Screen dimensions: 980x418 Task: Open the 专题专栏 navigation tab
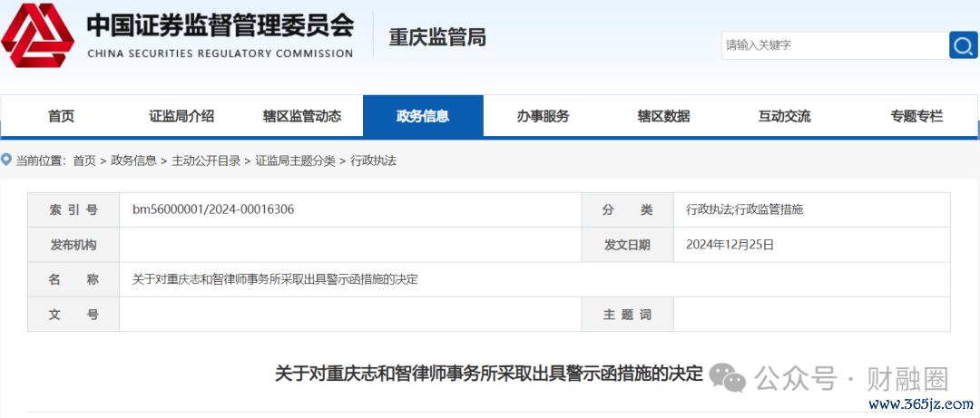(x=916, y=115)
